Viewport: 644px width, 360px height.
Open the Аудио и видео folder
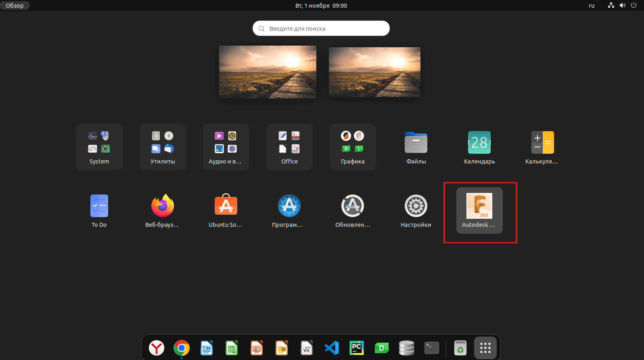(x=226, y=147)
